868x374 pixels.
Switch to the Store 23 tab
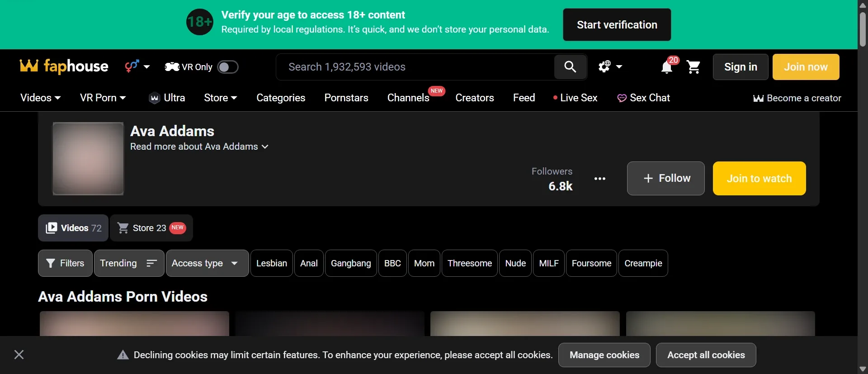pos(151,228)
